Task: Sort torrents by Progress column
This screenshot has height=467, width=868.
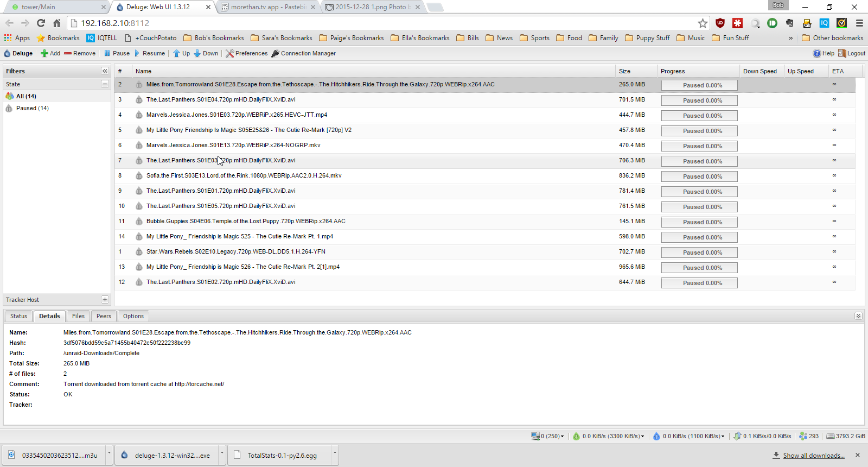Action: click(x=698, y=71)
